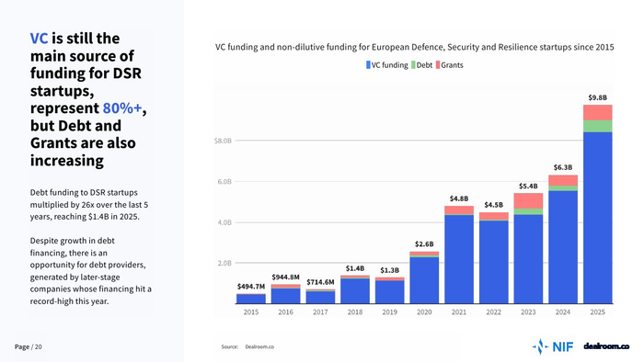Toggle the VC funding legend label
The image size is (644, 362).
click(x=390, y=65)
